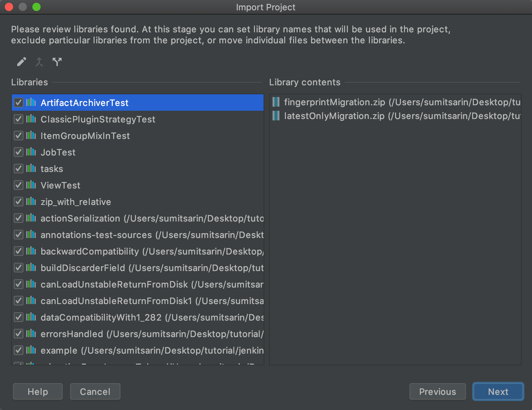Click the library icon beside ViewTest

31,185
